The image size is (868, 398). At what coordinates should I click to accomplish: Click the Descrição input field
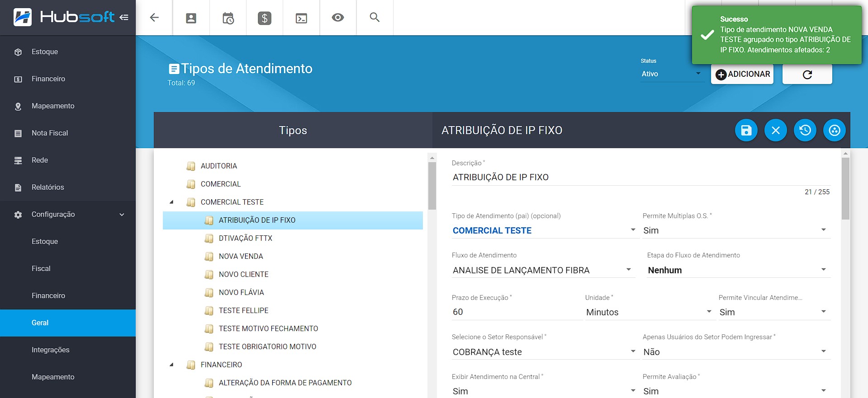641,177
